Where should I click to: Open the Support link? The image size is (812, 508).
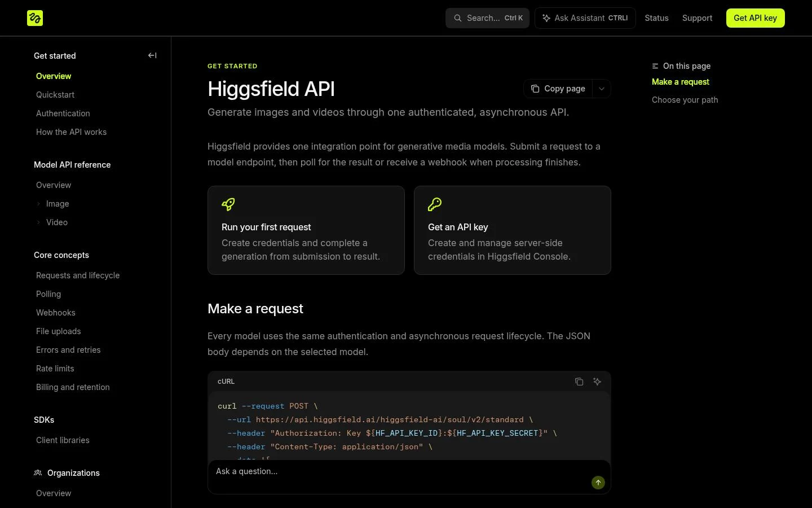697,18
